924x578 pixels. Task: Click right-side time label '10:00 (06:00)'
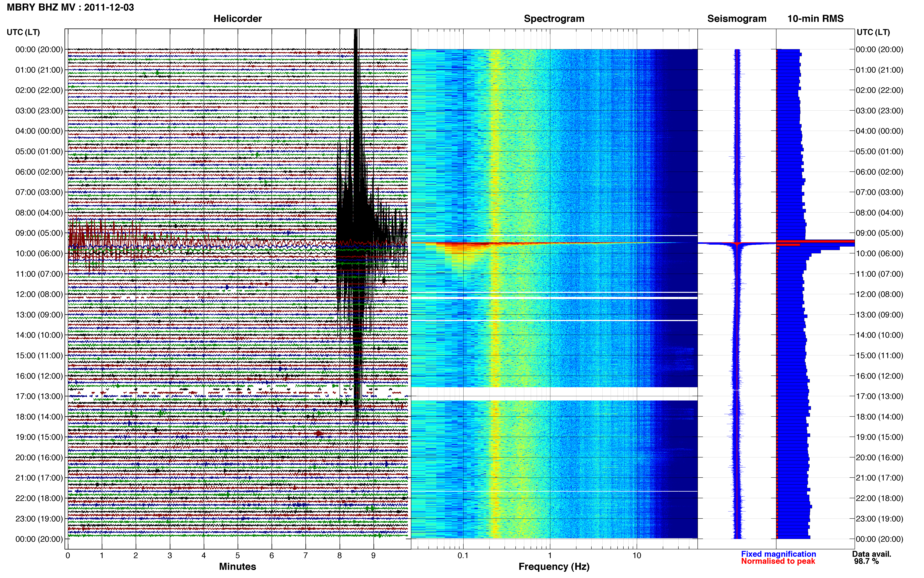879,253
